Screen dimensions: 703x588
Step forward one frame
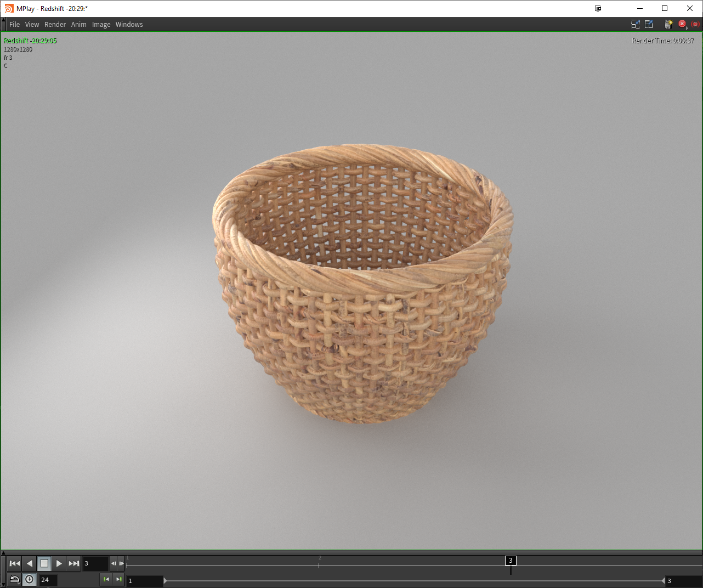coord(121,563)
